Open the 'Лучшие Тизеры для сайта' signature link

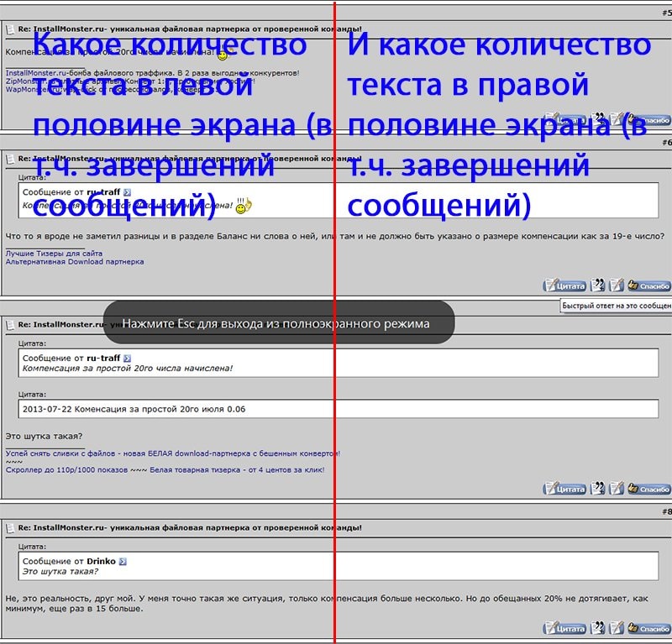[x=54, y=254]
